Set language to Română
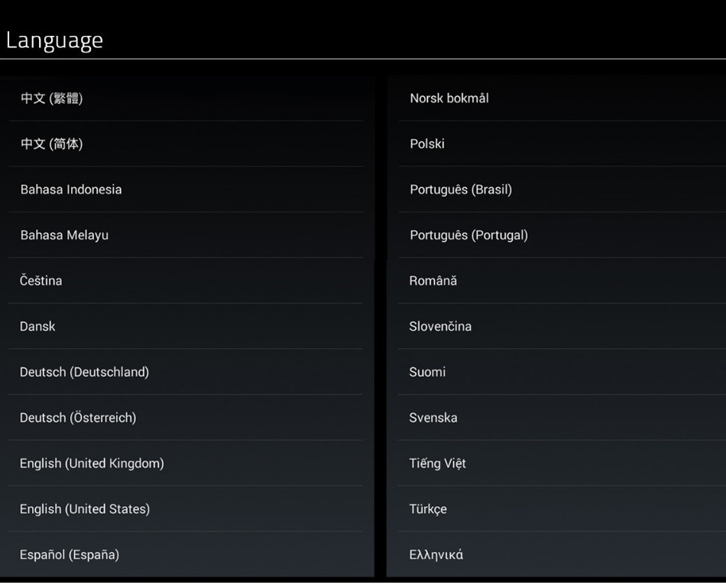This screenshot has width=726, height=588. coord(433,281)
